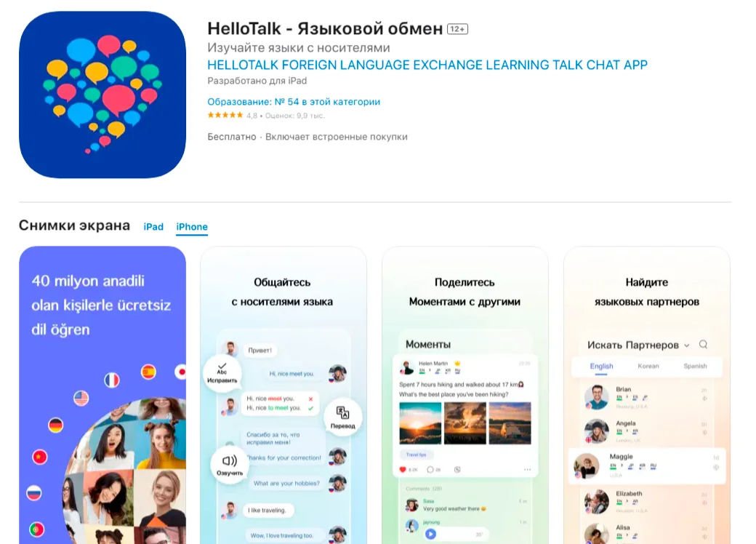This screenshot has height=544, width=756.
Task: Click the star rating row
Action: [x=266, y=115]
